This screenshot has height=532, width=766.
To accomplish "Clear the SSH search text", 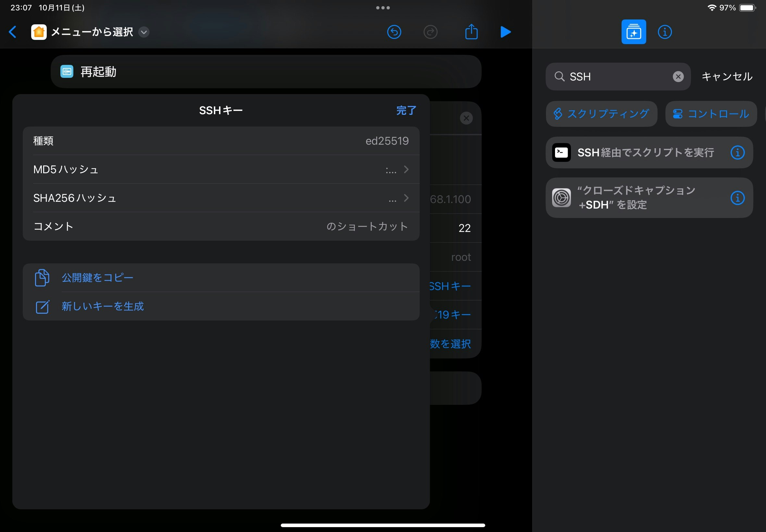I will pos(678,77).
